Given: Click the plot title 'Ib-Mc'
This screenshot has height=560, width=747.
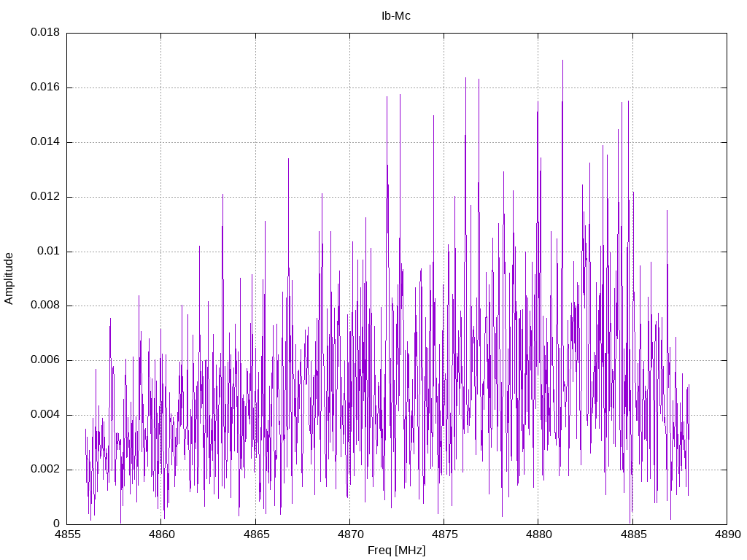Looking at the screenshot, I should 396,16.
